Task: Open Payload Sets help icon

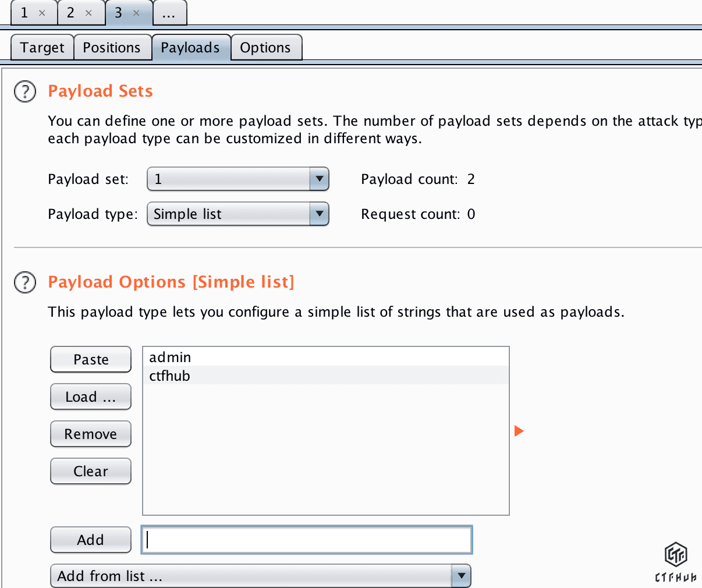Action: (25, 91)
